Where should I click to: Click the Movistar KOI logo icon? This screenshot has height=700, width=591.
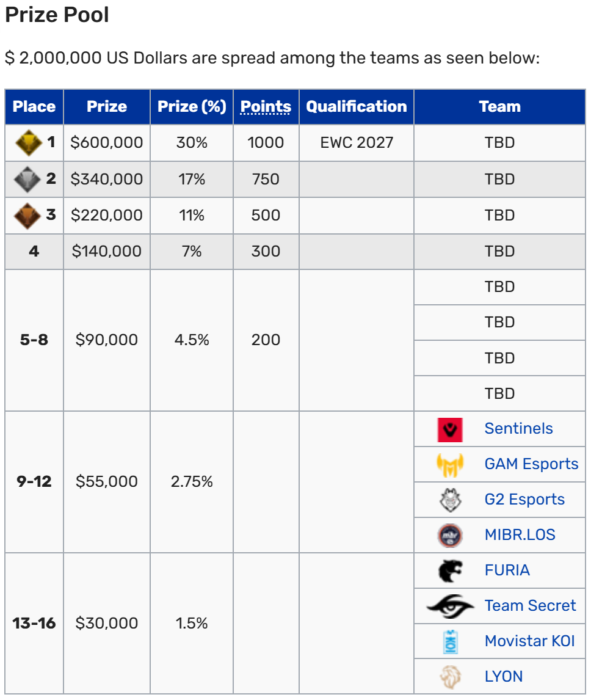coord(450,641)
